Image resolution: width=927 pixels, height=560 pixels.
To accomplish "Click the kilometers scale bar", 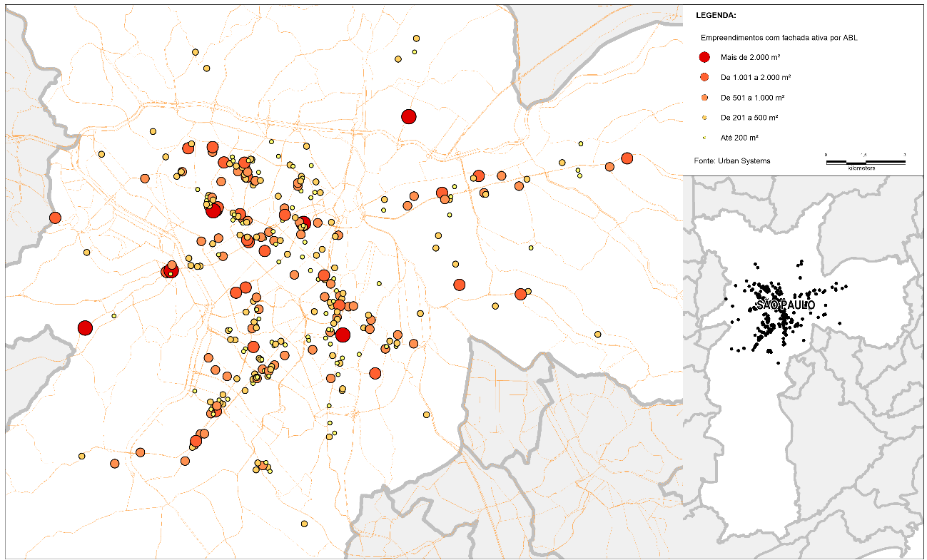I will click(x=866, y=163).
